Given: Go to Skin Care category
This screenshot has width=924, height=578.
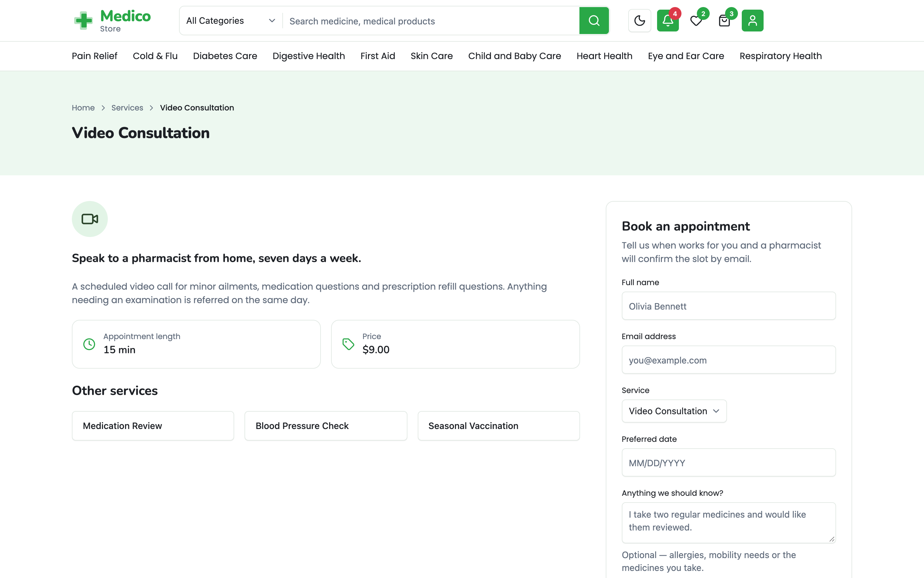Looking at the screenshot, I should (432, 56).
